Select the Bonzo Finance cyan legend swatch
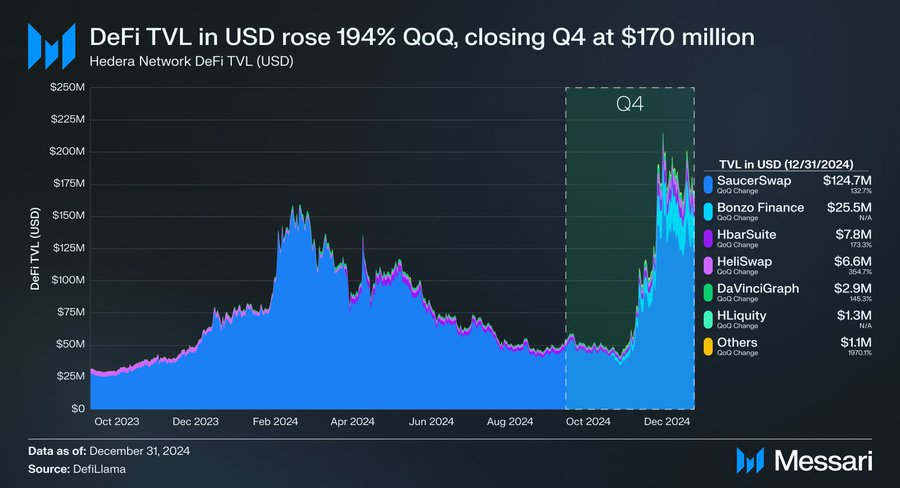 point(708,211)
